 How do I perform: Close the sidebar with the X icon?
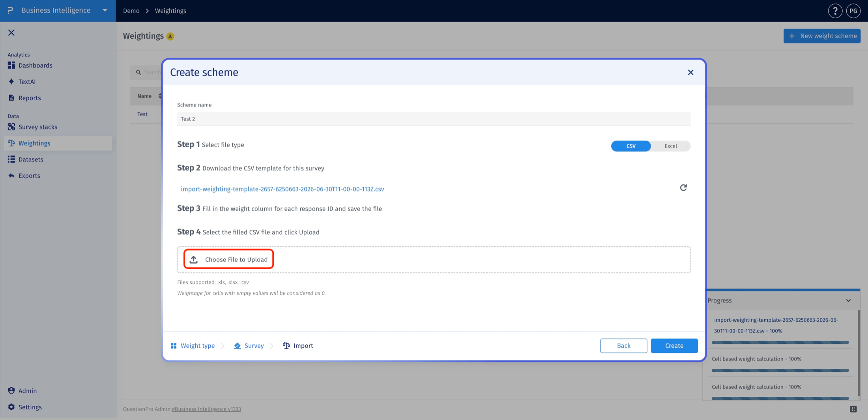pyautogui.click(x=11, y=32)
